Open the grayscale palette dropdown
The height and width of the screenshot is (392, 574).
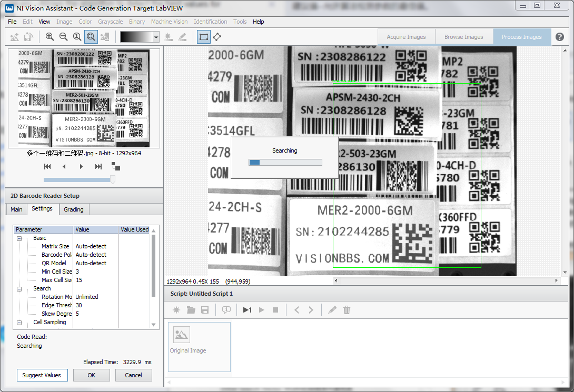click(x=156, y=37)
